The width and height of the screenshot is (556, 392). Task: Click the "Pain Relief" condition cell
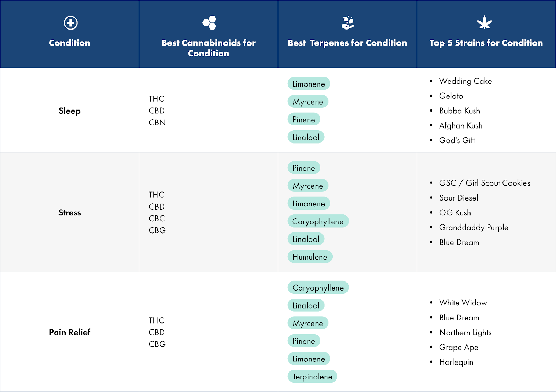click(x=69, y=332)
